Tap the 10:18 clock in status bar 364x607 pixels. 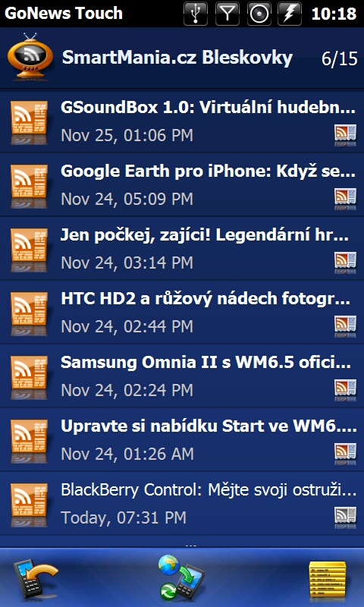point(334,14)
